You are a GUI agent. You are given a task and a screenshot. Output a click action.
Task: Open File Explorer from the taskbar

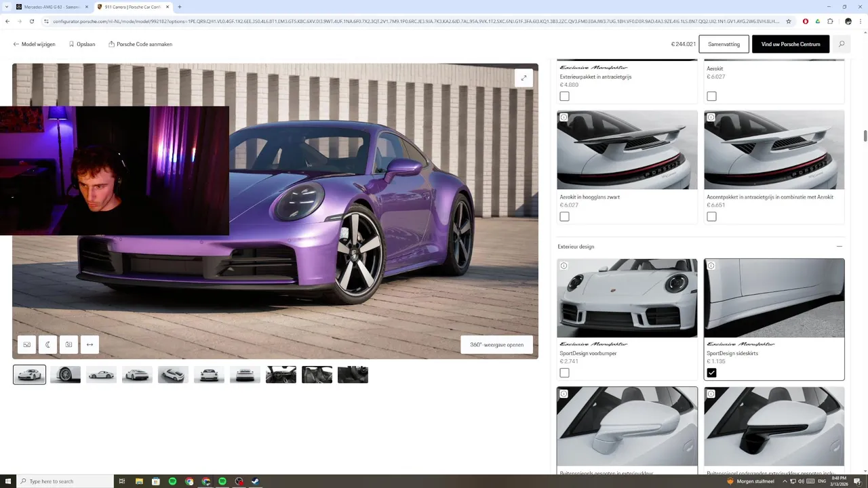coord(139,481)
